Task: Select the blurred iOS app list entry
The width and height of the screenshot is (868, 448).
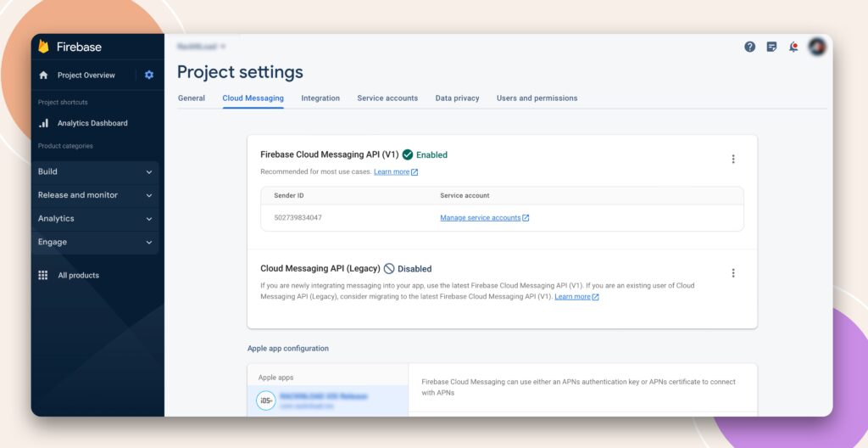Action: tap(327, 400)
